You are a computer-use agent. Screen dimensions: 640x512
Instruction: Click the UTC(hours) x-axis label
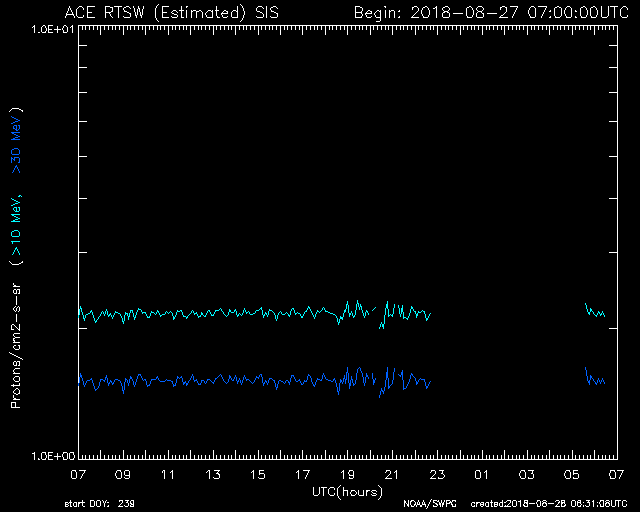point(348,491)
